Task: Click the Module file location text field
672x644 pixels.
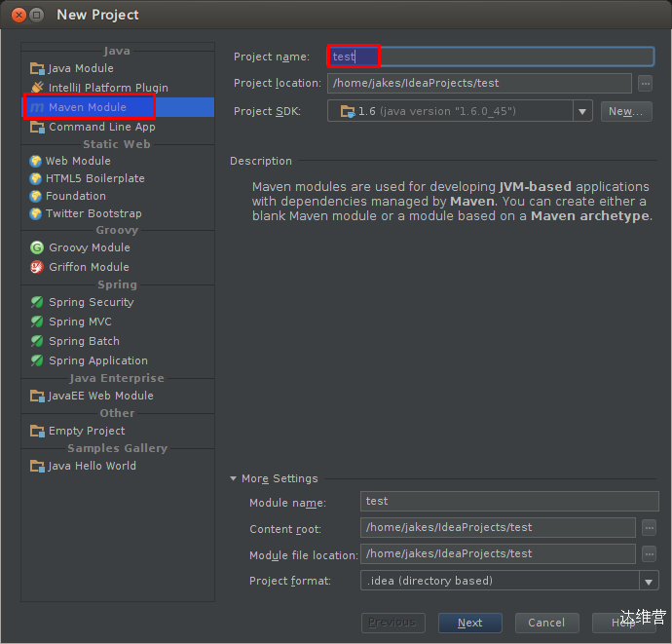Action: coord(498,554)
